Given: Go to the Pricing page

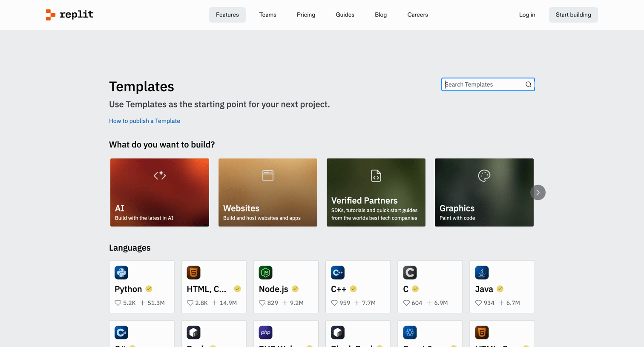Looking at the screenshot, I should pos(306,15).
